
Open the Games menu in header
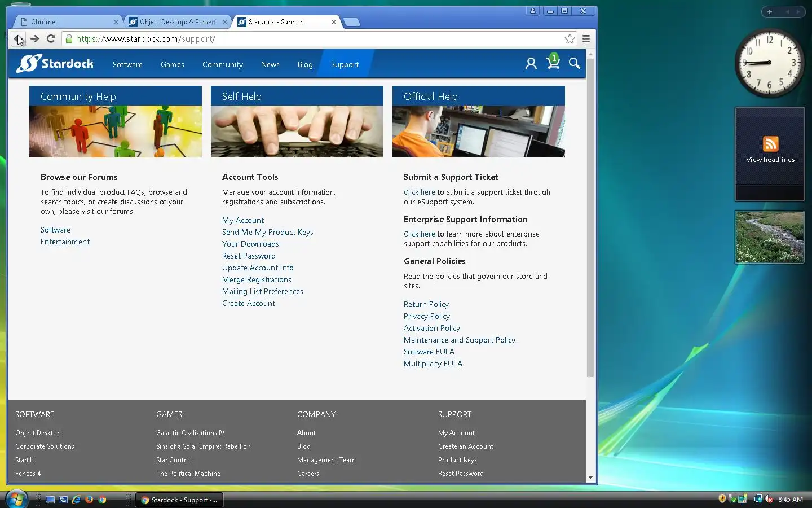[x=172, y=64]
